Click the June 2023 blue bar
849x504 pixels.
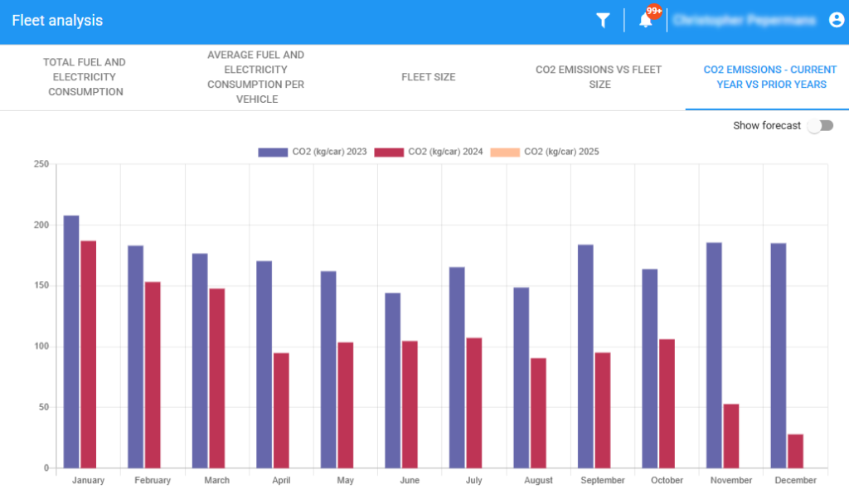pyautogui.click(x=392, y=380)
